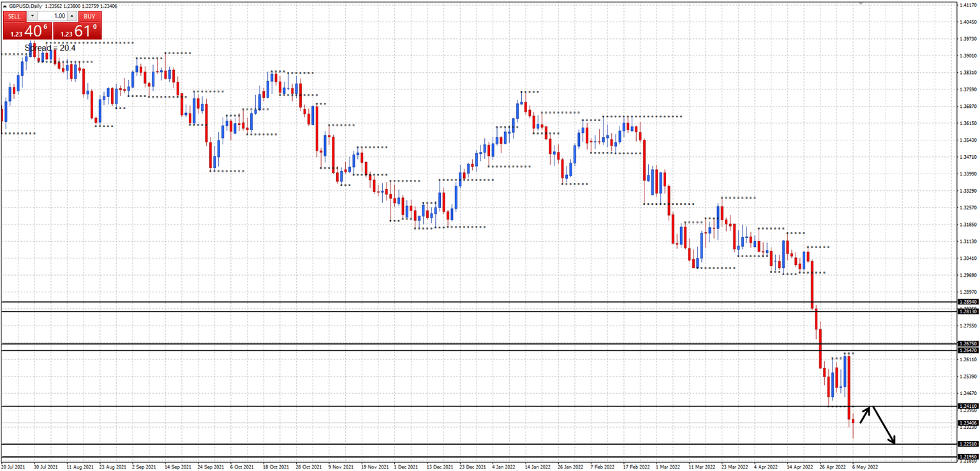
Task: Increase trade volume with the up arrow
Action: (71, 16)
